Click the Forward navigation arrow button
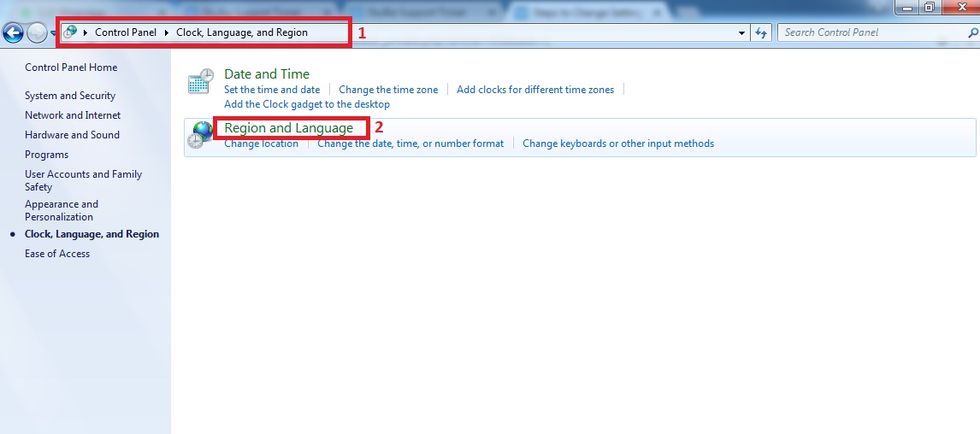The image size is (980, 434). point(37,33)
